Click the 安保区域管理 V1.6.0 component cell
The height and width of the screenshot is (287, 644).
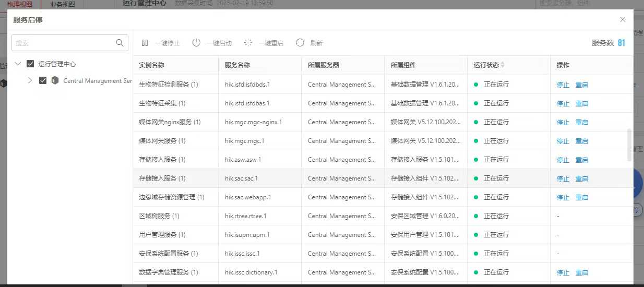(x=426, y=216)
